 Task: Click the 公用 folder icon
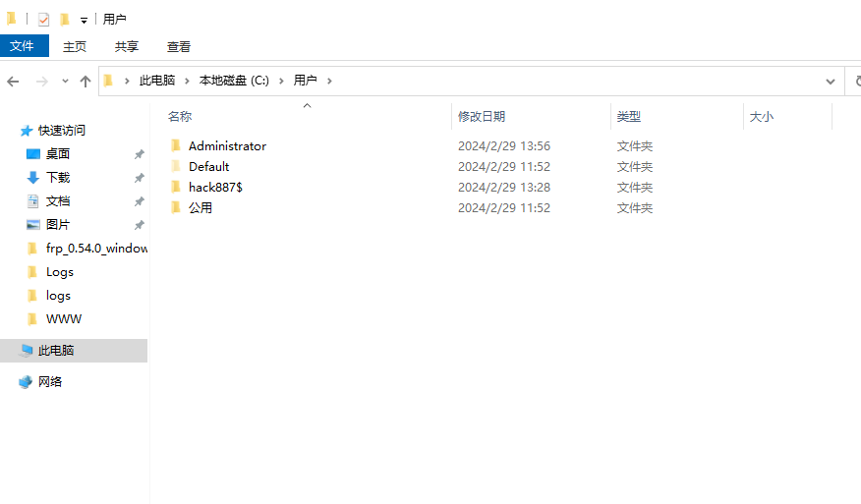[176, 207]
